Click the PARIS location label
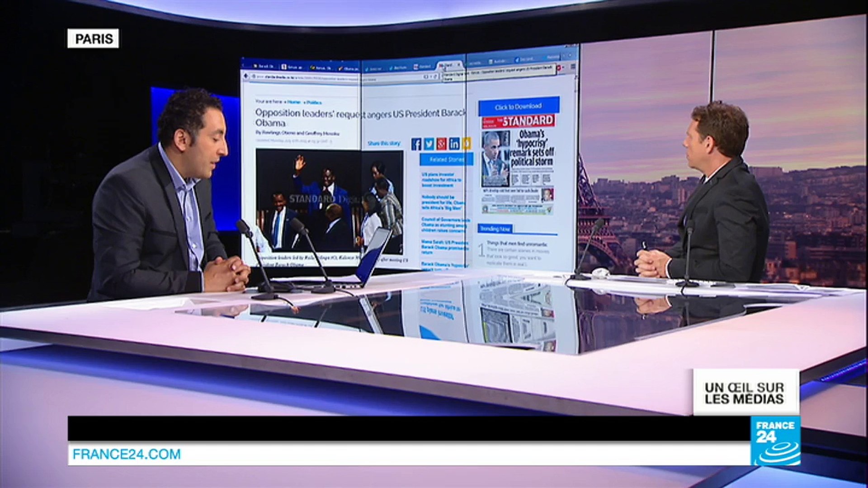868x488 pixels. pyautogui.click(x=94, y=39)
